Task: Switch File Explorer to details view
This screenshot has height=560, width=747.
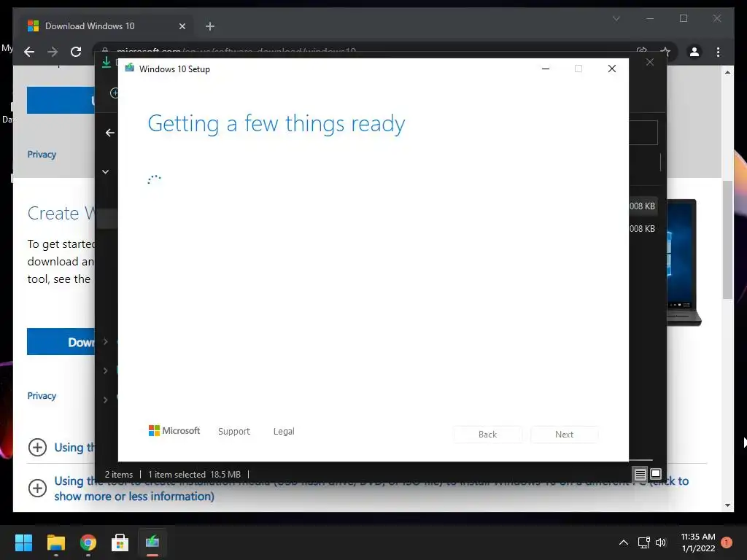Action: point(640,474)
